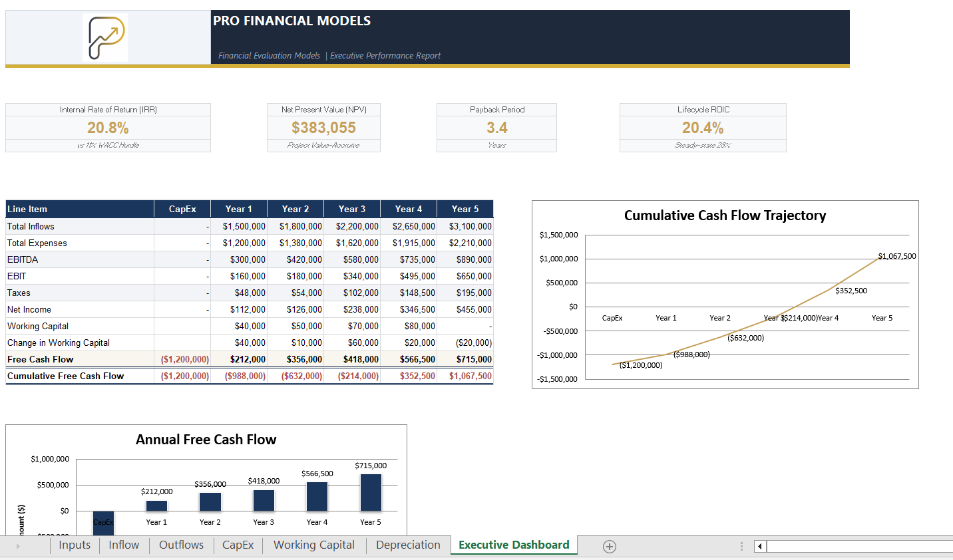
Task: Click the Cumulative Cash Flow Trajectory chart title
Action: [725, 215]
